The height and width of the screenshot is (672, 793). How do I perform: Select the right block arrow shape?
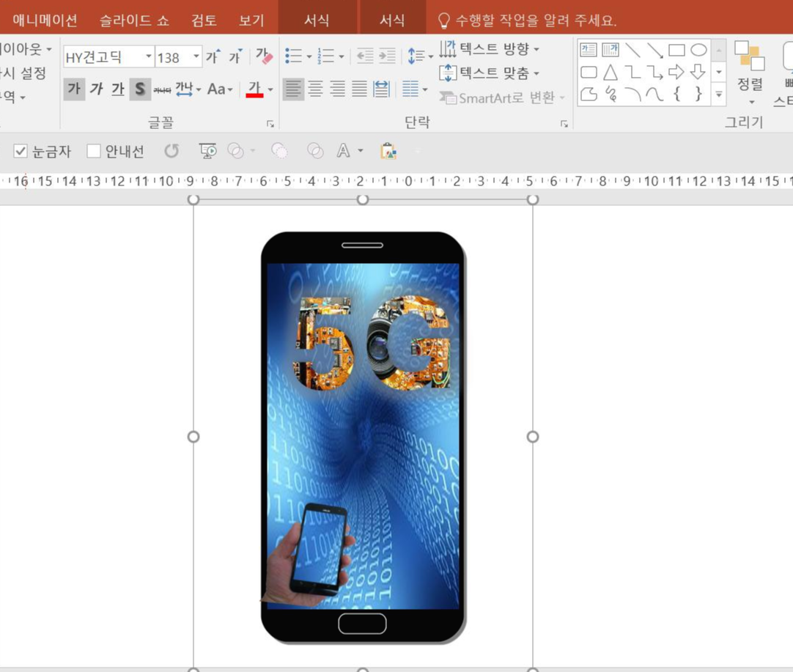[676, 72]
